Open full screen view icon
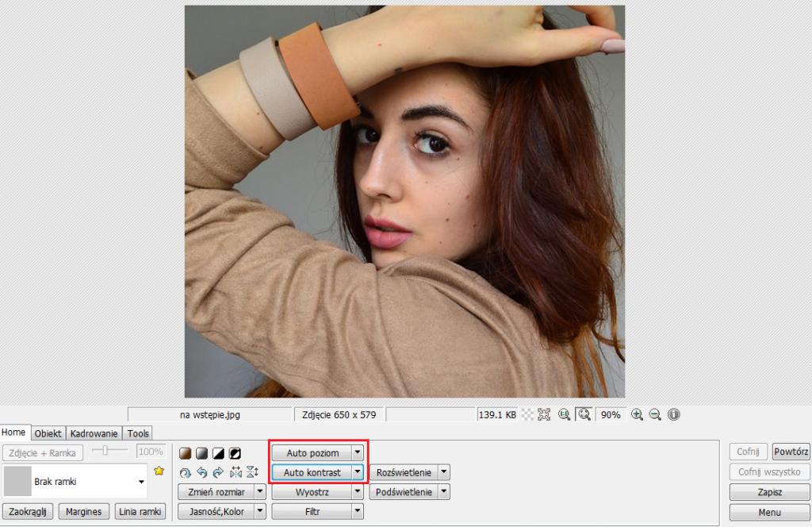The width and height of the screenshot is (812, 527). 544,414
